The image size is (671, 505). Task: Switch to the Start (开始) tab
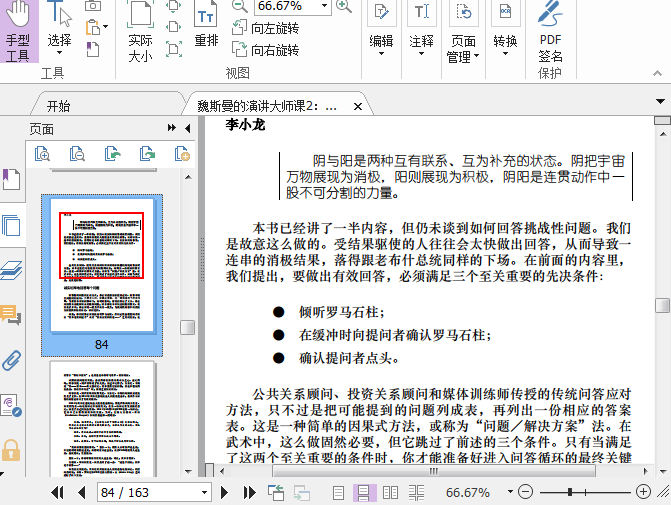click(x=59, y=106)
